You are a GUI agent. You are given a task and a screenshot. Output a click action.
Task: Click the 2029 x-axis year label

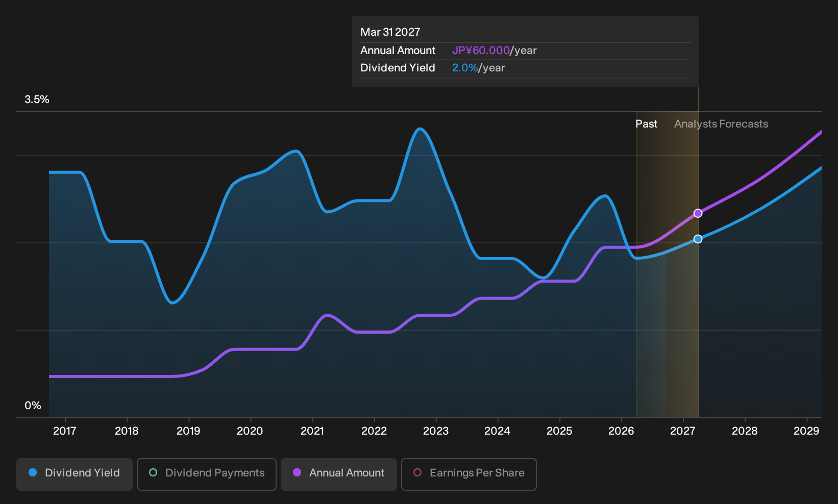pyautogui.click(x=806, y=431)
